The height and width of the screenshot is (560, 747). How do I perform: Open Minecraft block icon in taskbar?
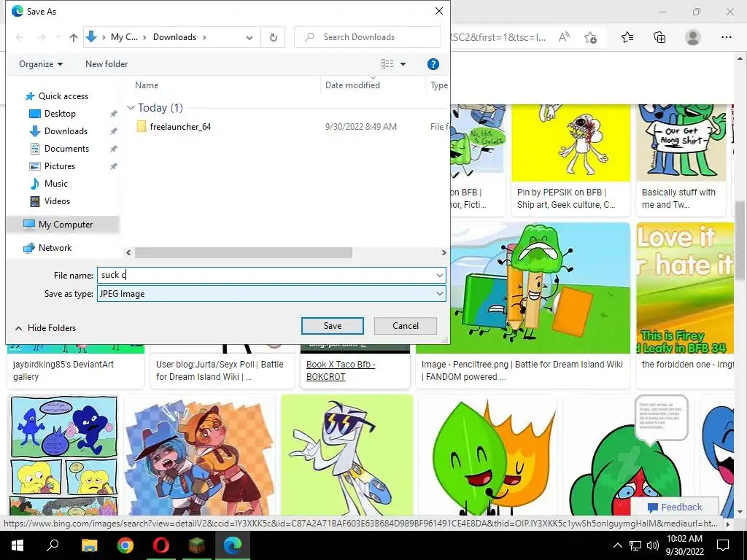point(197,545)
